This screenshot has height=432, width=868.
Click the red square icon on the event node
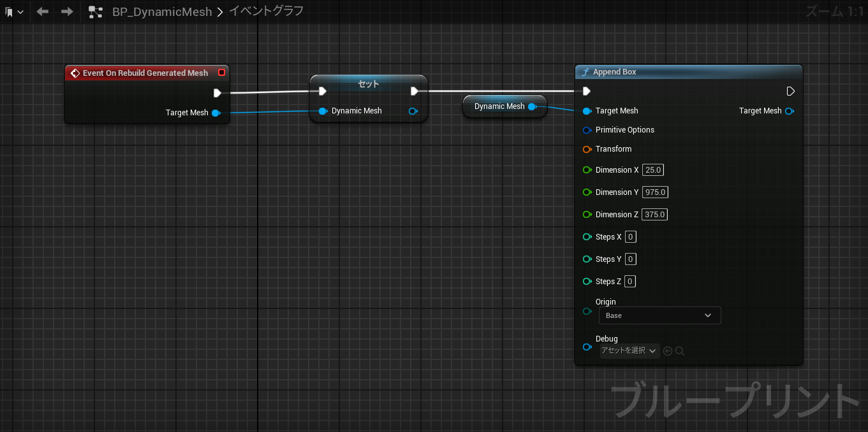pos(221,72)
